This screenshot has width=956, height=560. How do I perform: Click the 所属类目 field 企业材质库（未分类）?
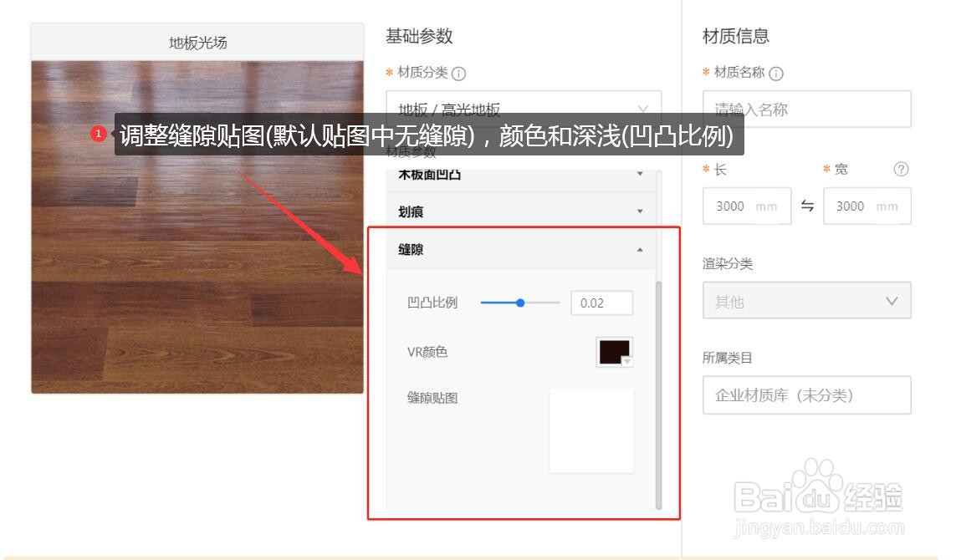click(806, 395)
